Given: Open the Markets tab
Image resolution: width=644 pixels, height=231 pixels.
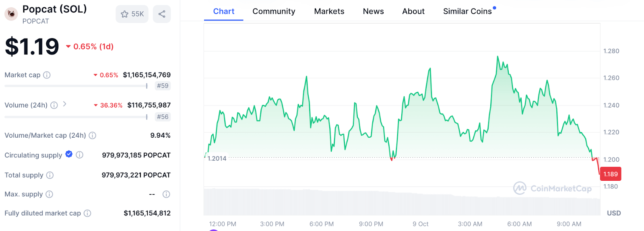Looking at the screenshot, I should [329, 11].
